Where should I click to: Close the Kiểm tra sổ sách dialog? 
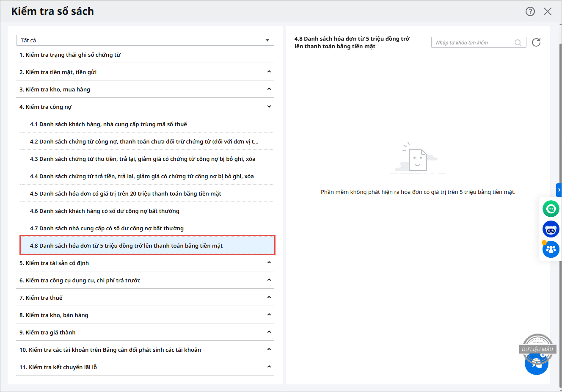(548, 11)
